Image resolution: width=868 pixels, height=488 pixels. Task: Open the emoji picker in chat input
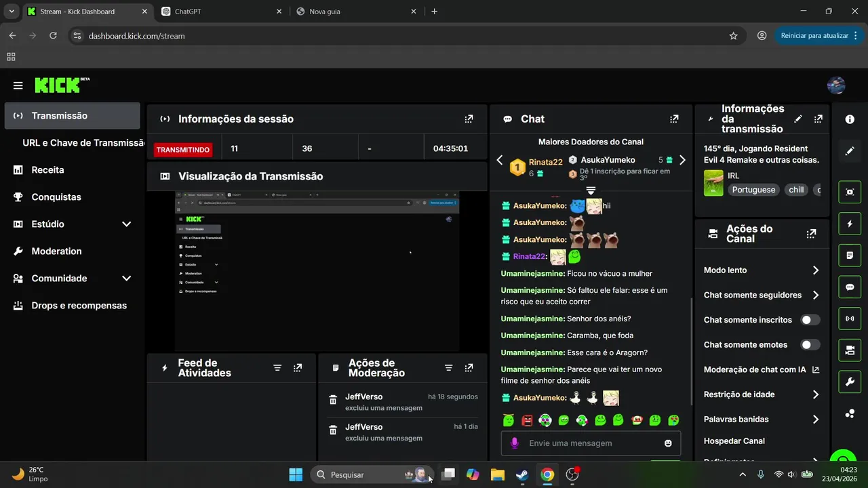(x=668, y=443)
